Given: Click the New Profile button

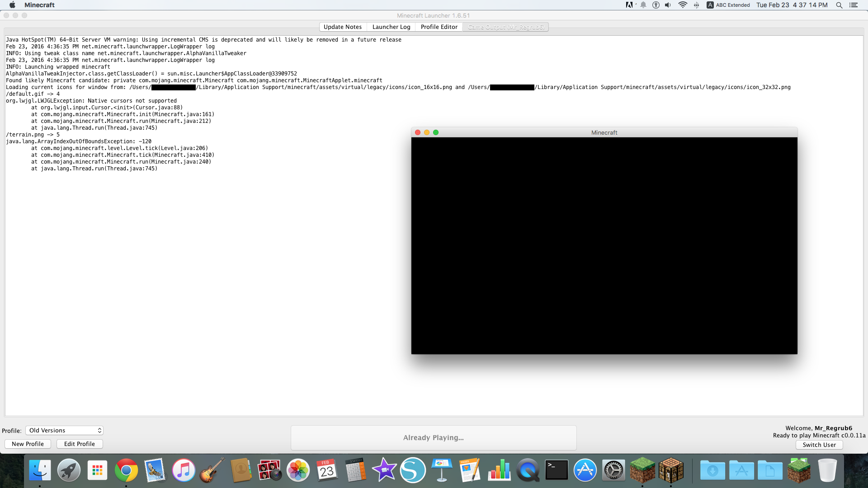Looking at the screenshot, I should (28, 444).
